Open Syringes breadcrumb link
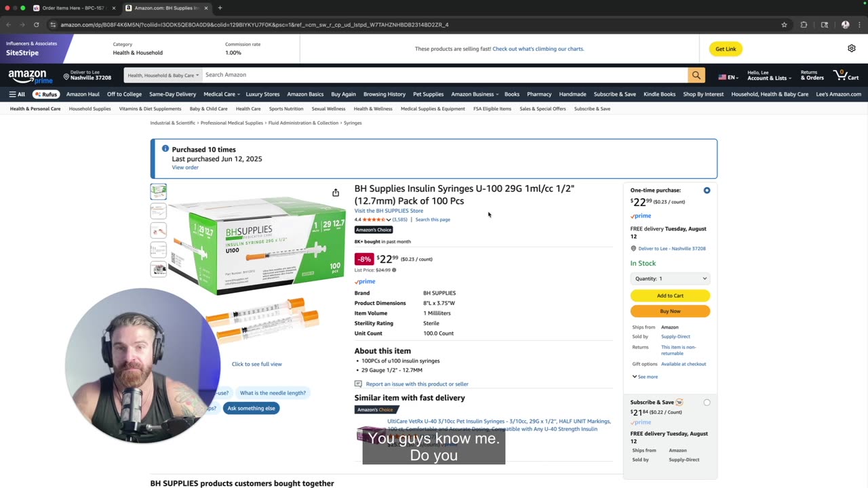 coord(353,123)
